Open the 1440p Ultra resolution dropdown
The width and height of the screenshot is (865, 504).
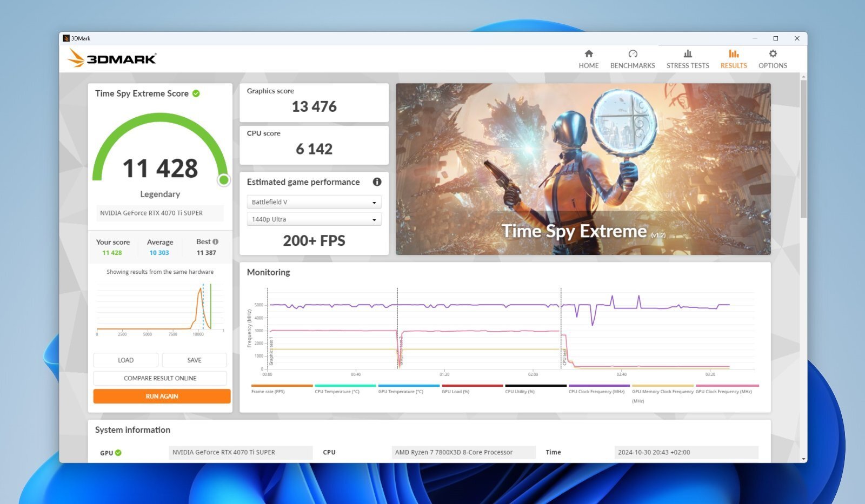coord(314,219)
